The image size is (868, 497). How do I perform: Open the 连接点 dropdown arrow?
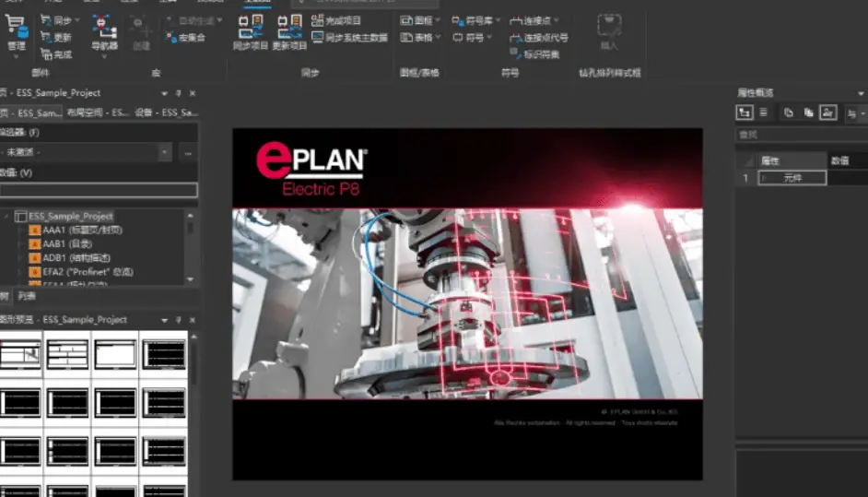tap(556, 20)
